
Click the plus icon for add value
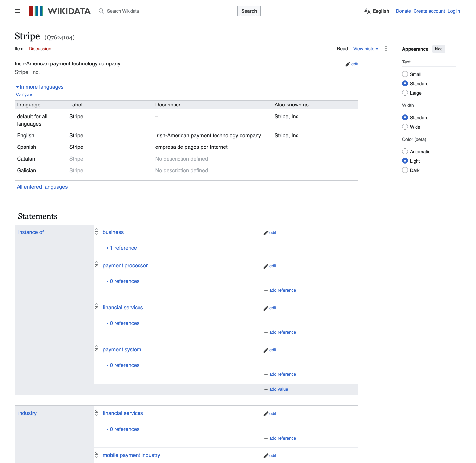266,389
